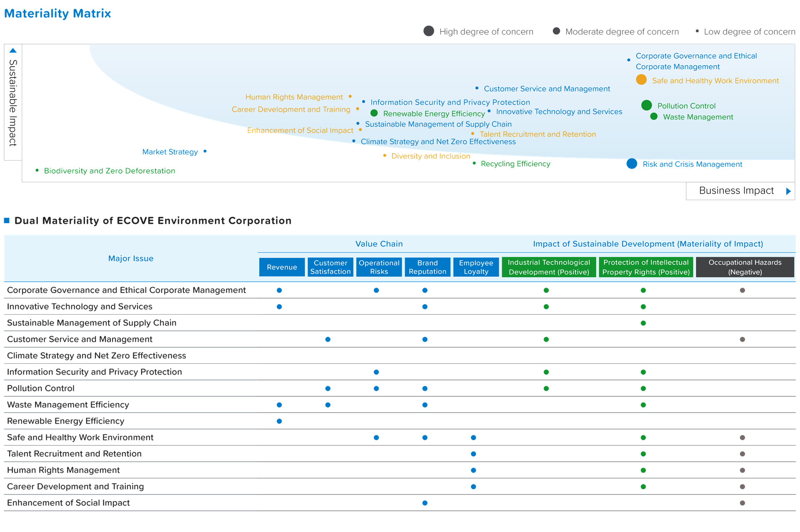Click the High degree of concern legend circle
The image size is (800, 532).
429,31
